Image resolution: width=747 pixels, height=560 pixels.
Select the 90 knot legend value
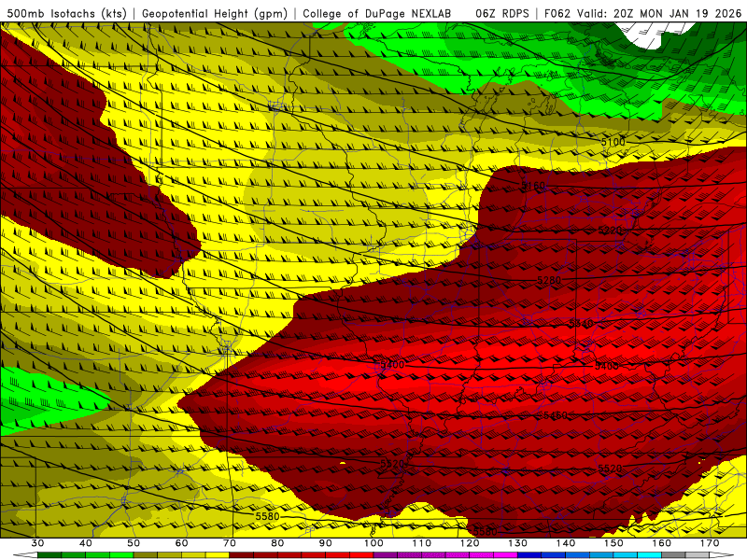click(x=326, y=543)
